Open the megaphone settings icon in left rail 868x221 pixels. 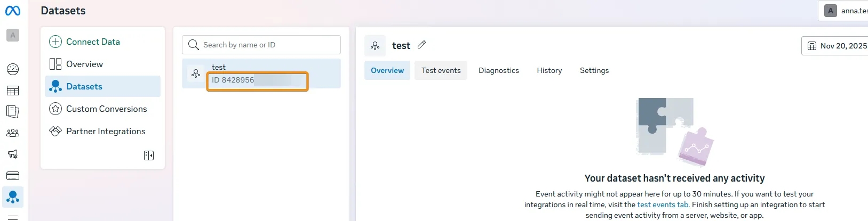point(13,154)
